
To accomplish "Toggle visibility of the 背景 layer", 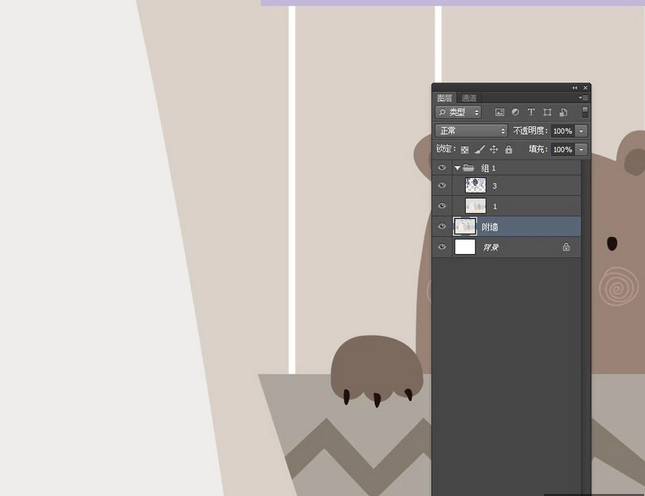I will point(442,247).
